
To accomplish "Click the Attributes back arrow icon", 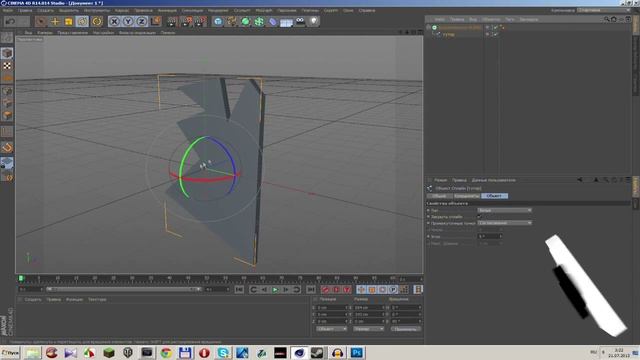I will click(580, 180).
